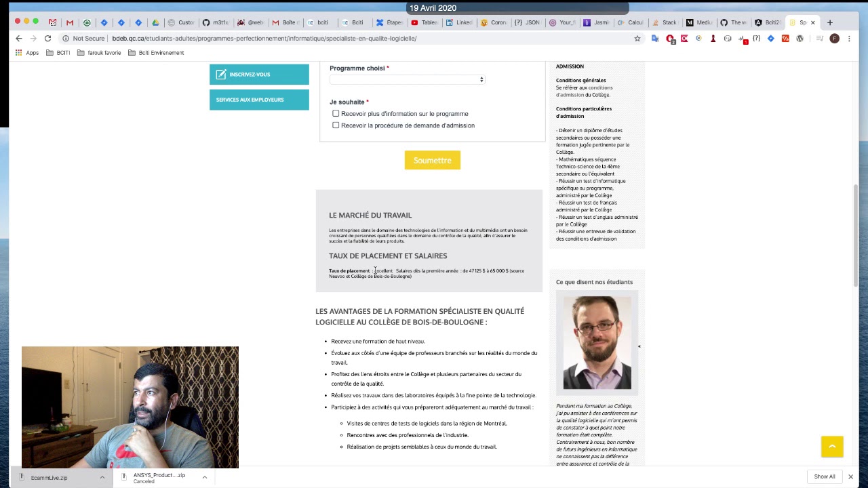The height and width of the screenshot is (488, 868).
Task: Click the Soumettre button
Action: [x=432, y=161]
